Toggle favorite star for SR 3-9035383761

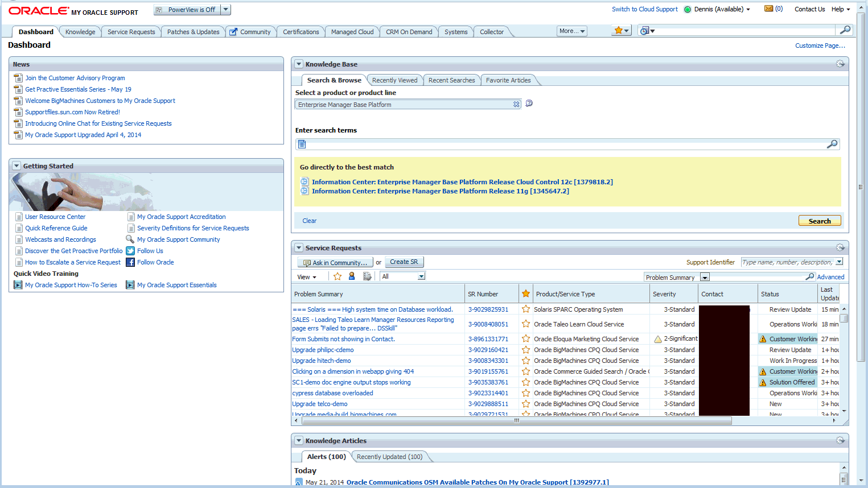coord(526,382)
